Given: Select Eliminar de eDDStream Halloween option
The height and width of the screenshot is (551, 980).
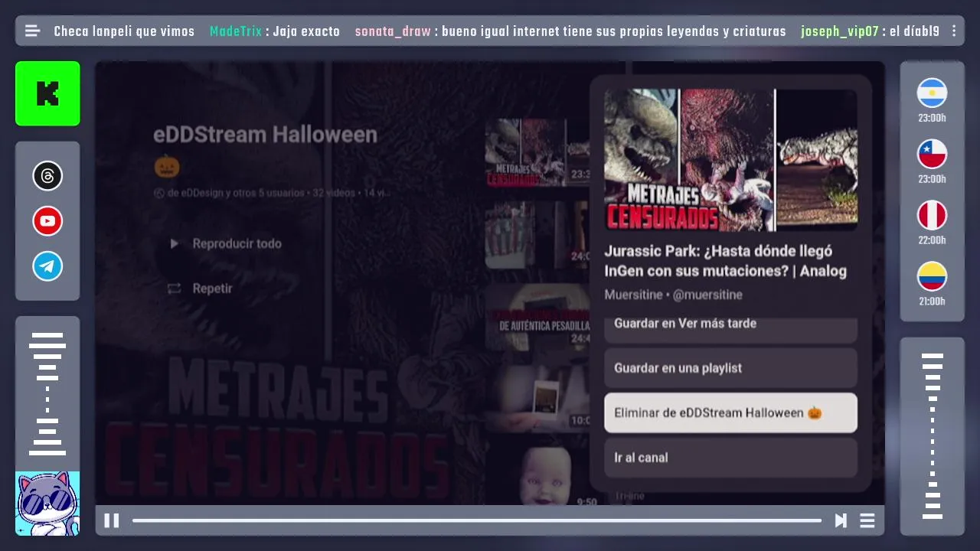Looking at the screenshot, I should point(730,413).
